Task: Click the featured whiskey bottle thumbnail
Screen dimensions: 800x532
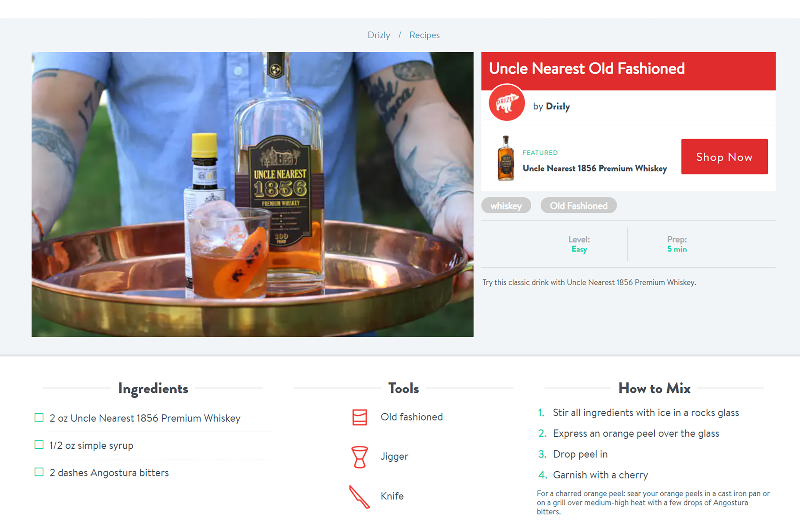Action: click(x=505, y=158)
